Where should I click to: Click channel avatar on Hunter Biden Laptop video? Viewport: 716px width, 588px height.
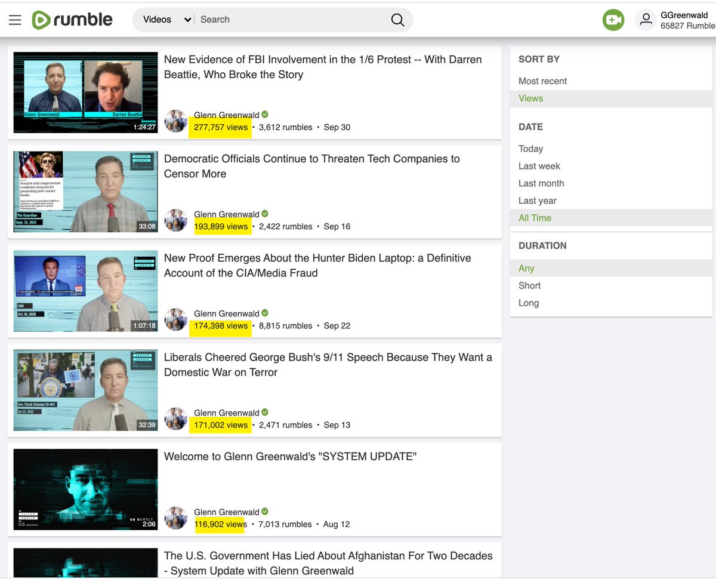(x=176, y=319)
